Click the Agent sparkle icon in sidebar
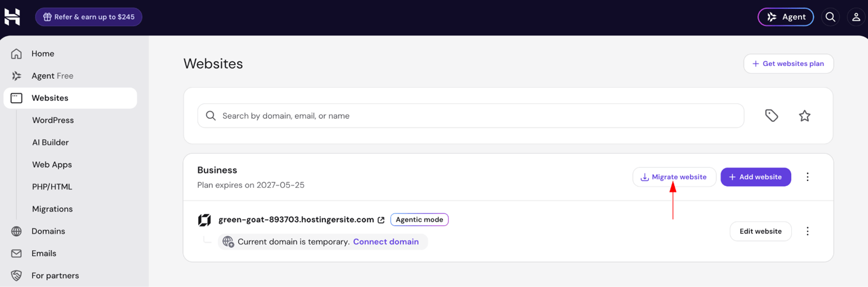The image size is (868, 287). tap(17, 76)
